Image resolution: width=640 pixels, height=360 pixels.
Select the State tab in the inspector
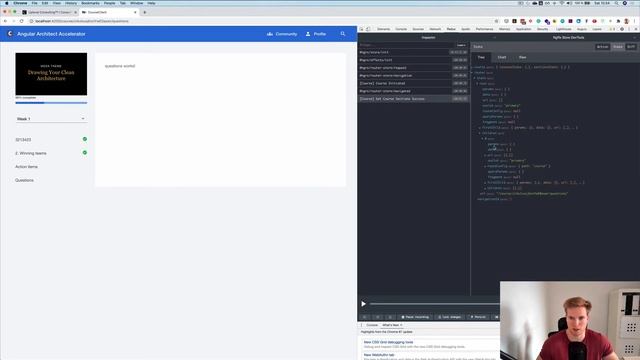(x=618, y=47)
